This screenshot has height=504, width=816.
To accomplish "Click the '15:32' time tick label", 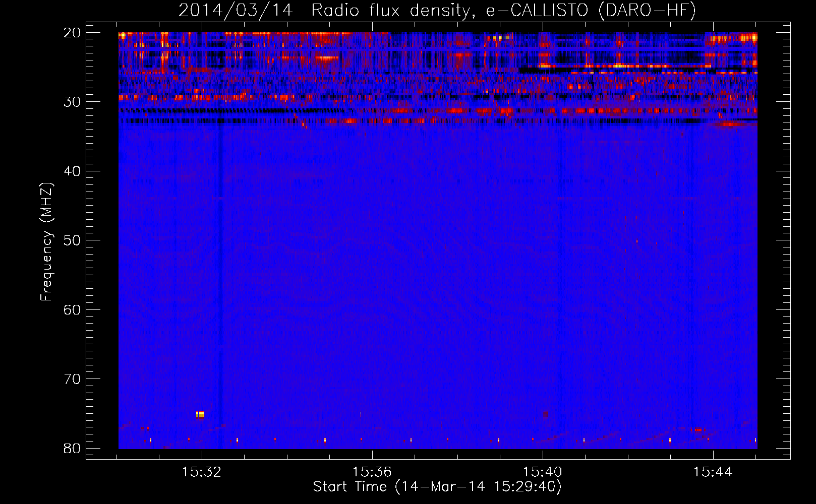I will point(202,472).
